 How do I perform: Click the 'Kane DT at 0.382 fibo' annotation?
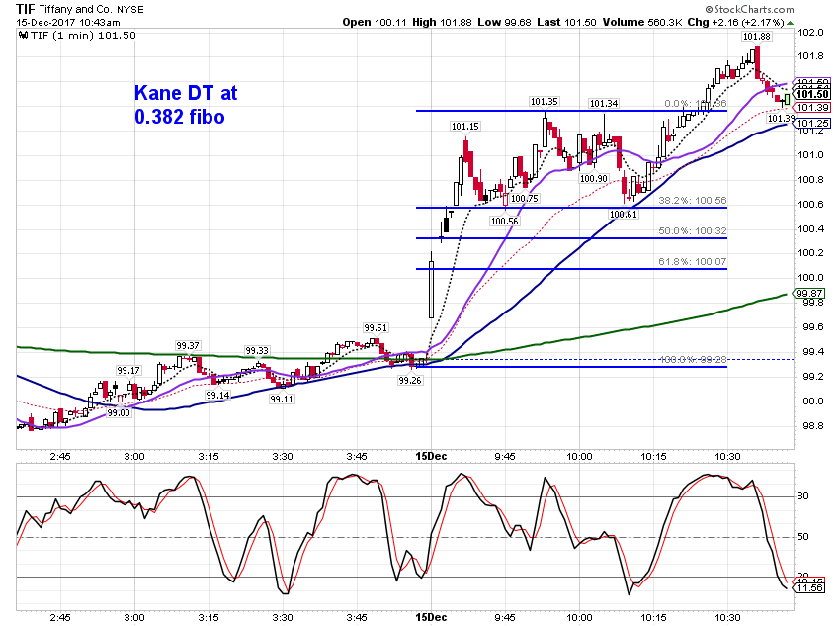186,105
